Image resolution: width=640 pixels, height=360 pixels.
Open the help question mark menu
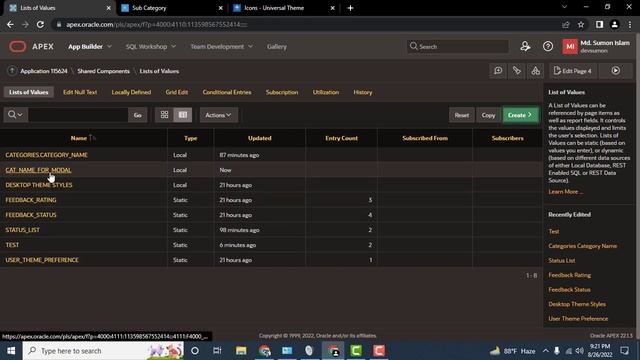pos(548,47)
